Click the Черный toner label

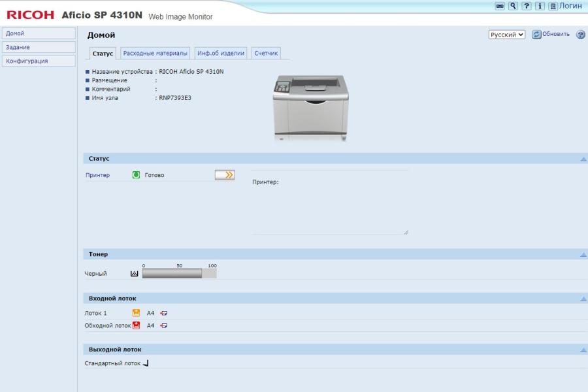(95, 274)
